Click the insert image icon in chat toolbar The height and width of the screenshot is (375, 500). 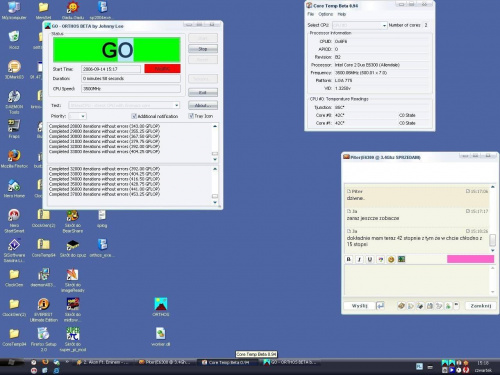tap(402, 259)
